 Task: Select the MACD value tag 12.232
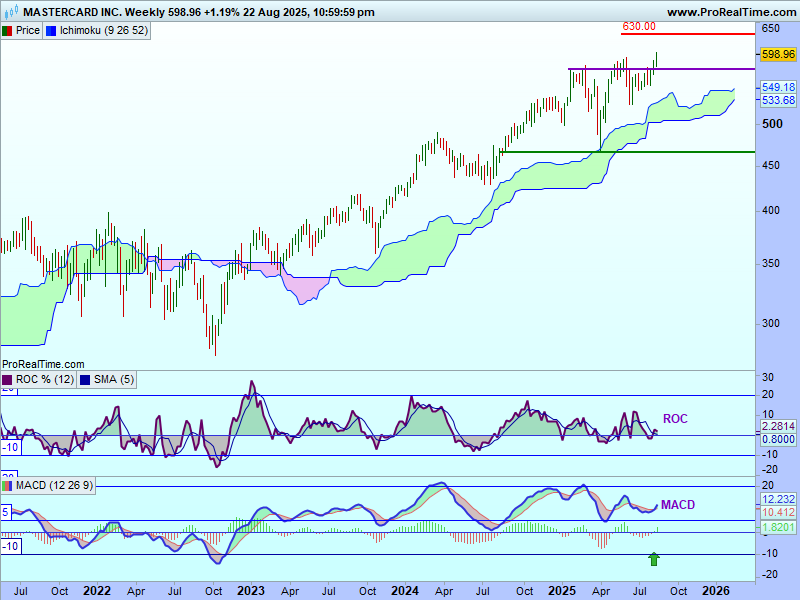point(778,499)
